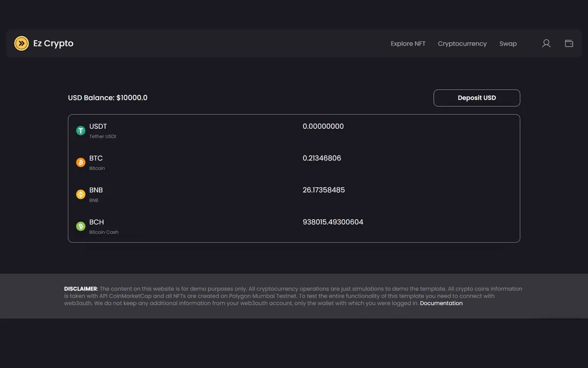
Task: Click the Ez Crypto brand name
Action: click(53, 44)
